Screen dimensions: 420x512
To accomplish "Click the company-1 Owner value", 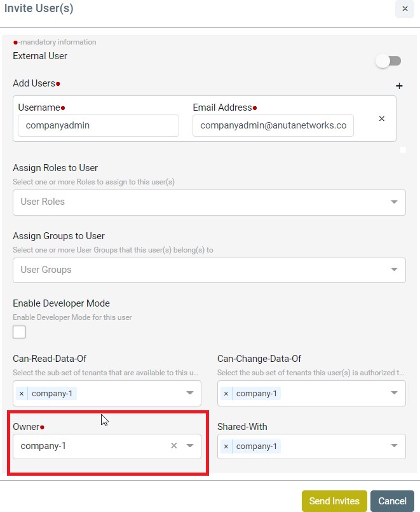I will coord(43,446).
